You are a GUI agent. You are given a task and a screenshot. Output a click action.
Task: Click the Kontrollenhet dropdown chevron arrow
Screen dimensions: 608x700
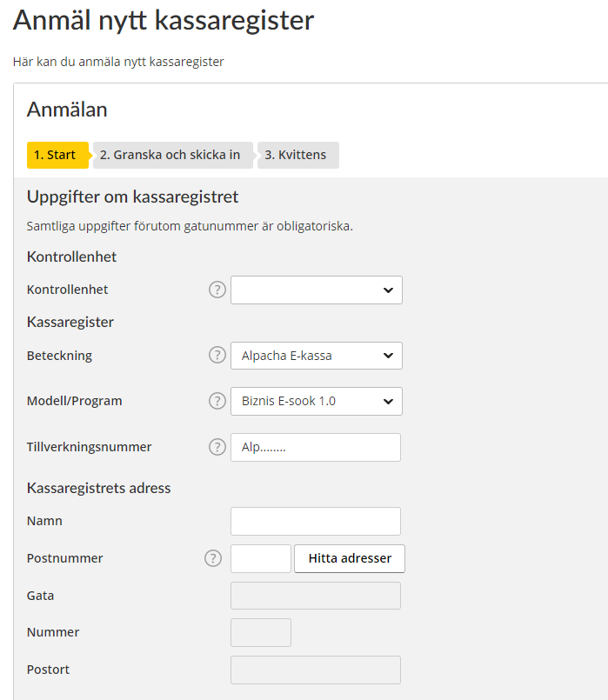coord(388,290)
